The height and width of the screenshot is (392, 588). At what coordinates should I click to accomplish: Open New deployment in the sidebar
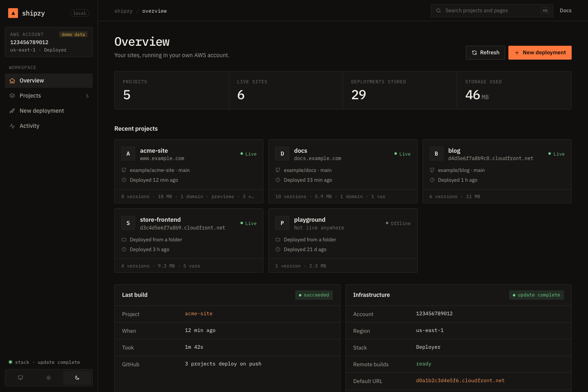pyautogui.click(x=49, y=111)
